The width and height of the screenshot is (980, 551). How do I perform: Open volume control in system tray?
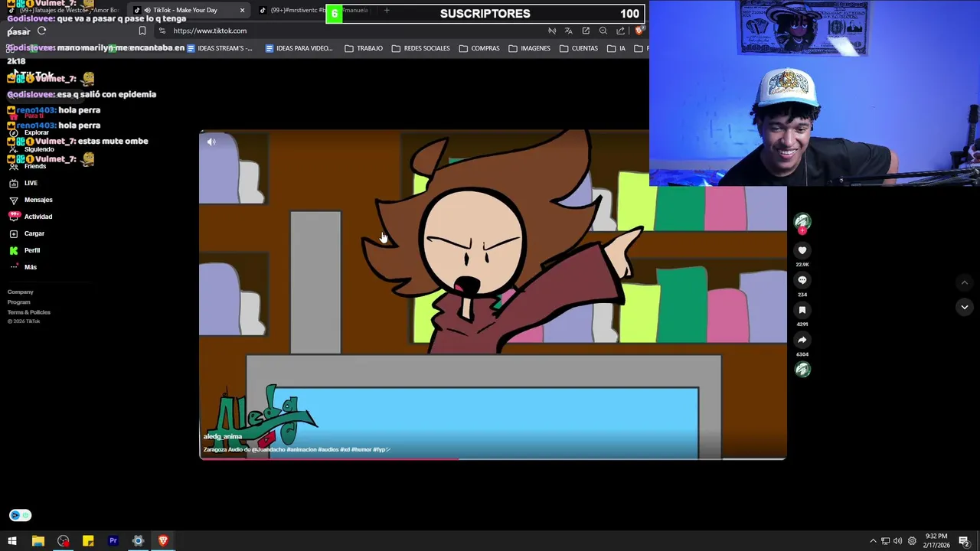click(897, 541)
